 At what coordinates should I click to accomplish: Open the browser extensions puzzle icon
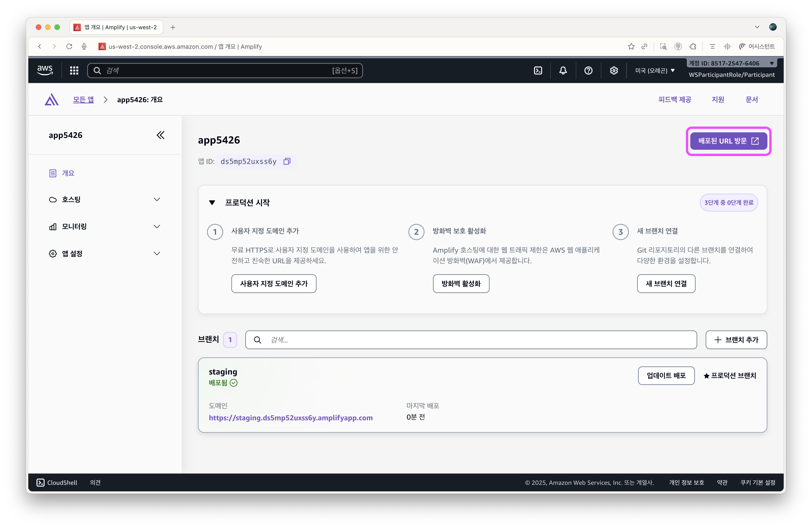click(x=693, y=46)
